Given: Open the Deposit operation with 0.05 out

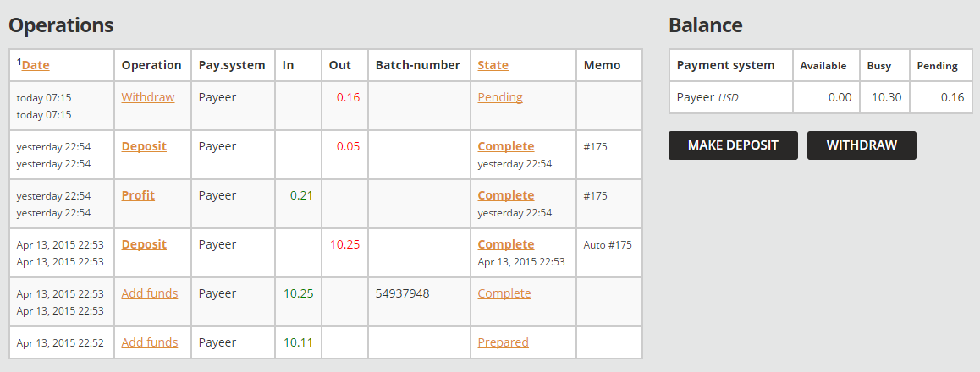Looking at the screenshot, I should tap(144, 146).
